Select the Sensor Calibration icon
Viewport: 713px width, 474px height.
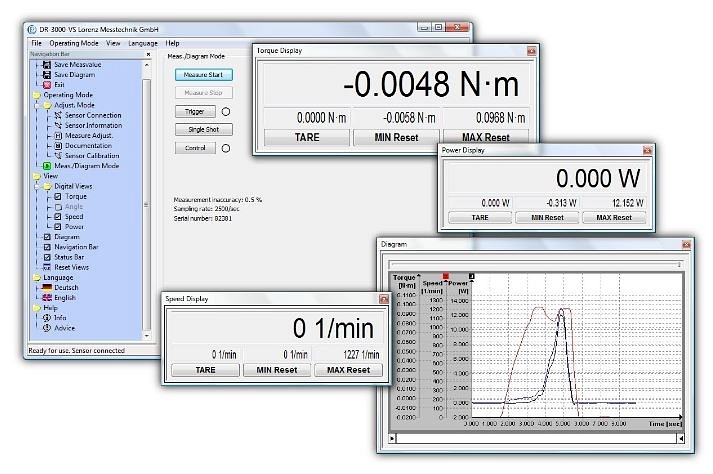click(58, 156)
